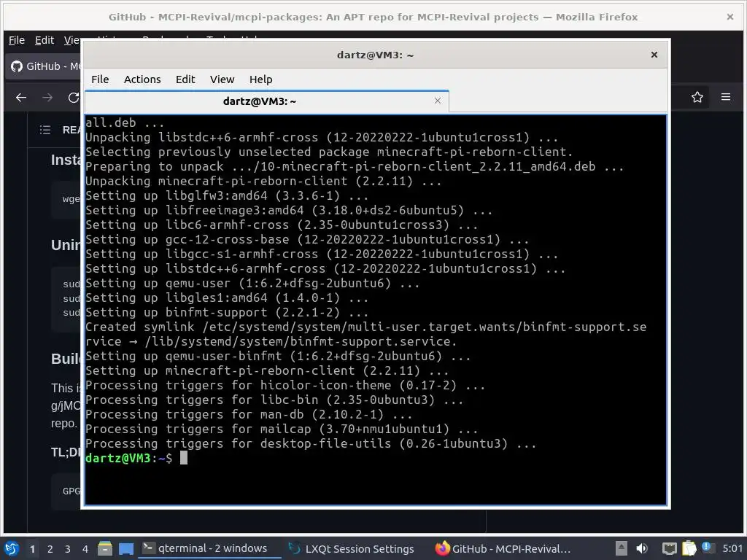Screen dimensions: 747x560
Task: Close the dartz@VM3 terminal tab
Action: click(438, 101)
